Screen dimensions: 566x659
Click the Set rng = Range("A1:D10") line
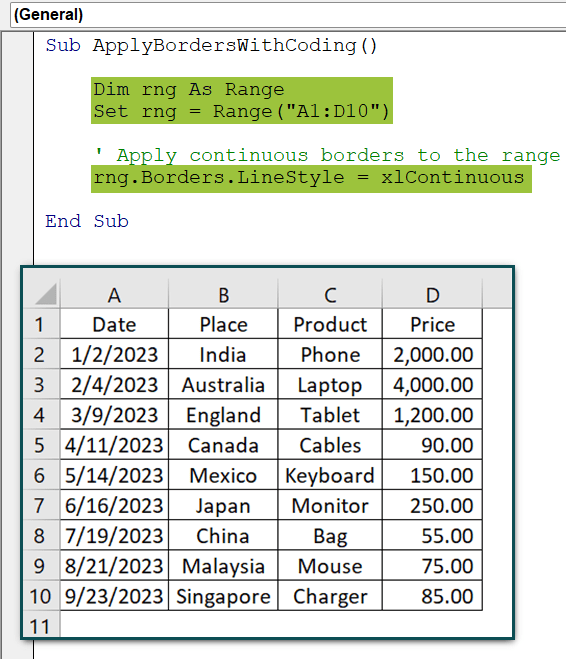pos(242,111)
